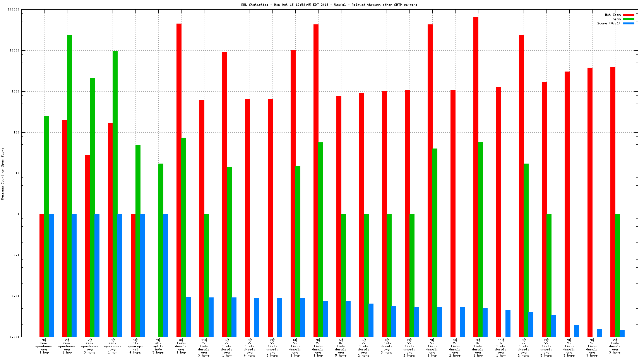
Task: Click the green Spam legend swatch
Action: (x=628, y=19)
